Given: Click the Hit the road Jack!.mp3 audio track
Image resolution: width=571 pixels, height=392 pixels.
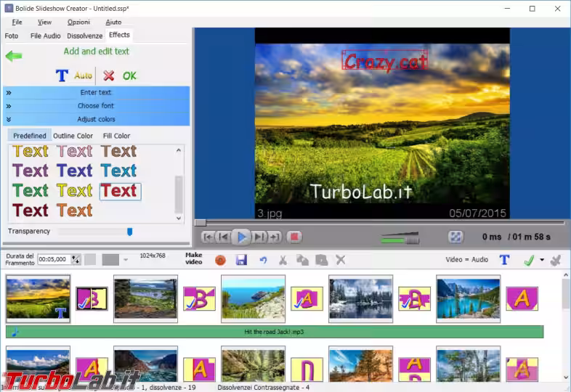Looking at the screenshot, I should coord(275,332).
